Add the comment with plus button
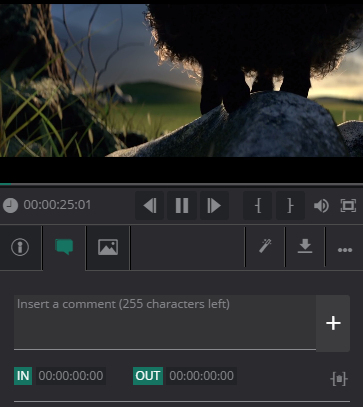Image resolution: width=363 pixels, height=407 pixels. (333, 323)
